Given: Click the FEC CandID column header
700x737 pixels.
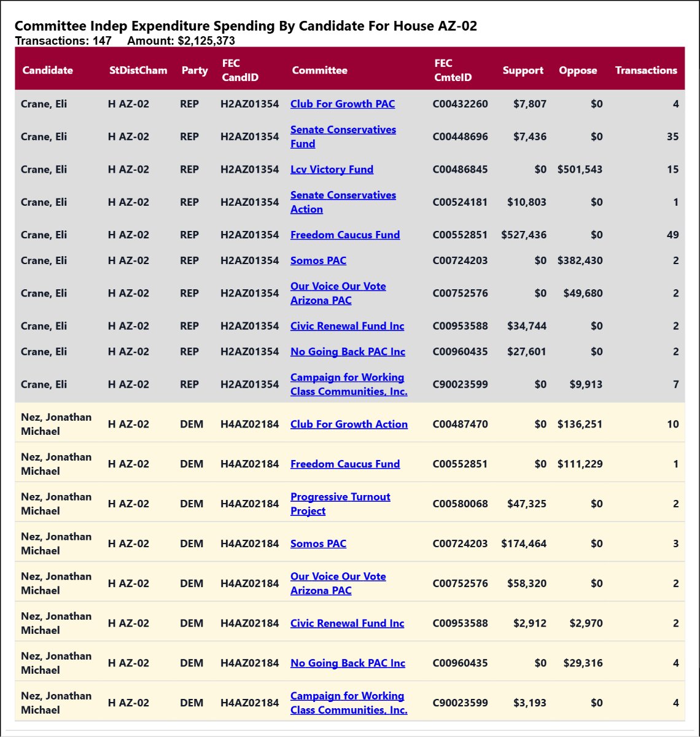Looking at the screenshot, I should (240, 70).
